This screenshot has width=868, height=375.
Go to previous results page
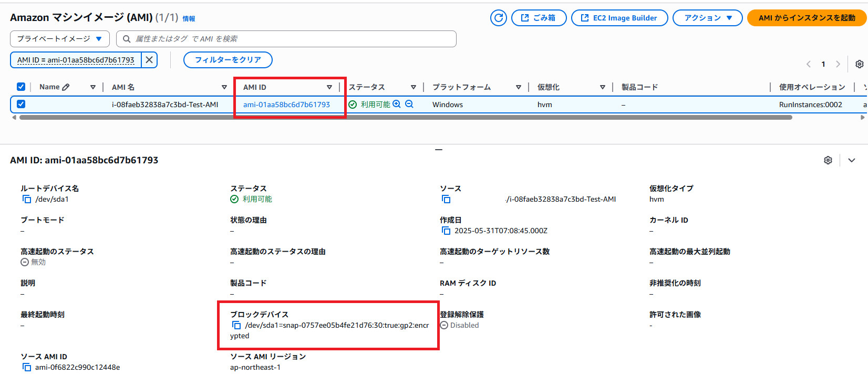point(809,64)
